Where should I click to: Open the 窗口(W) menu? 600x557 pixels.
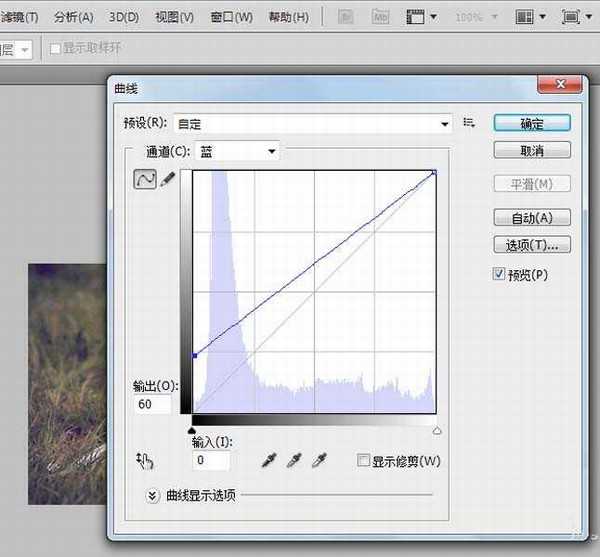pyautogui.click(x=232, y=17)
